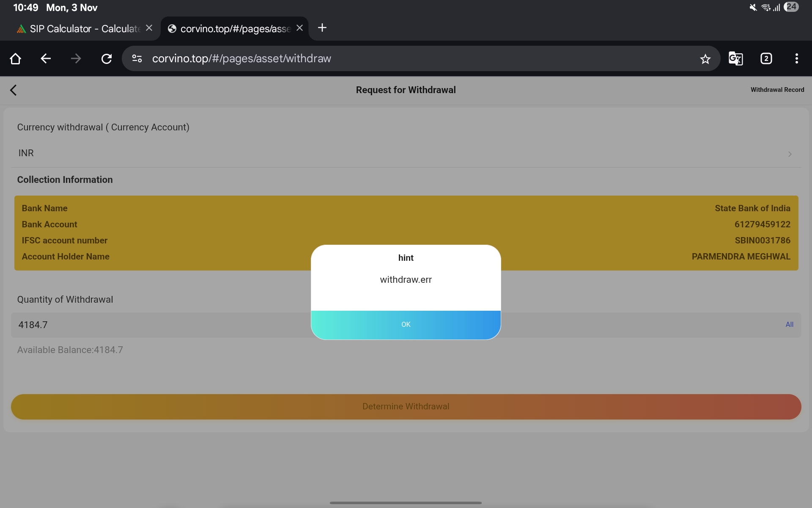
Task: Open site settings icon in address bar
Action: 137,58
